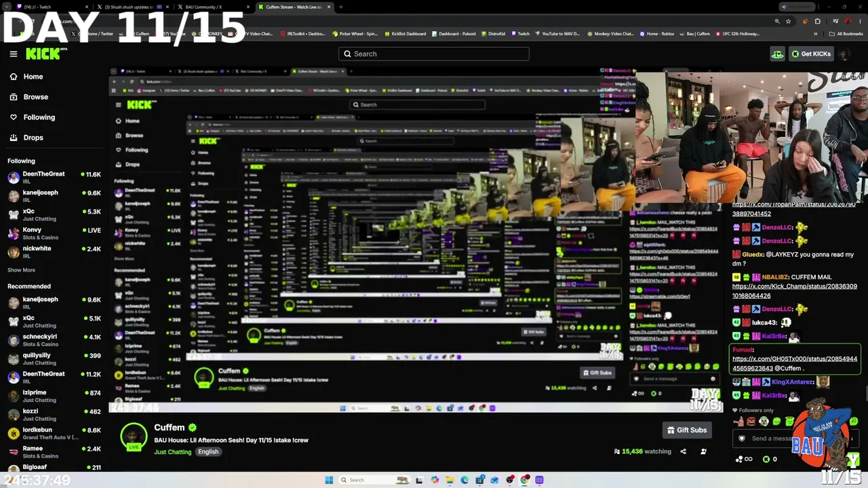Image resolution: width=868 pixels, height=488 pixels.
Task: Open the DistroKid bookmark
Action: pos(494,34)
